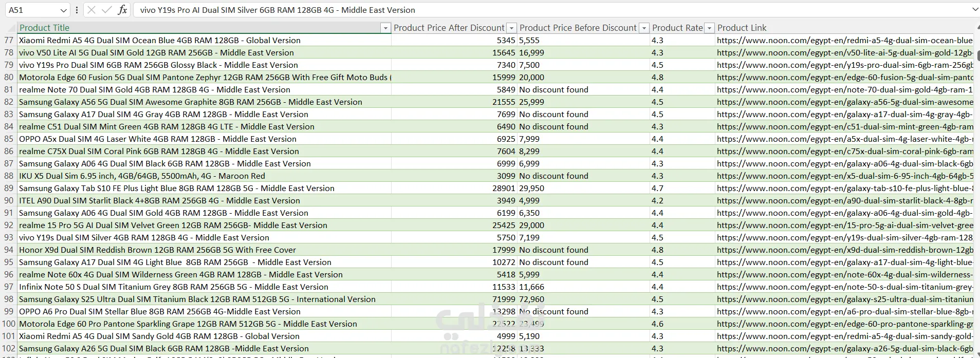Open the noon link for v50-lite-ai-5g gold
The image size is (980, 358).
[x=844, y=52]
